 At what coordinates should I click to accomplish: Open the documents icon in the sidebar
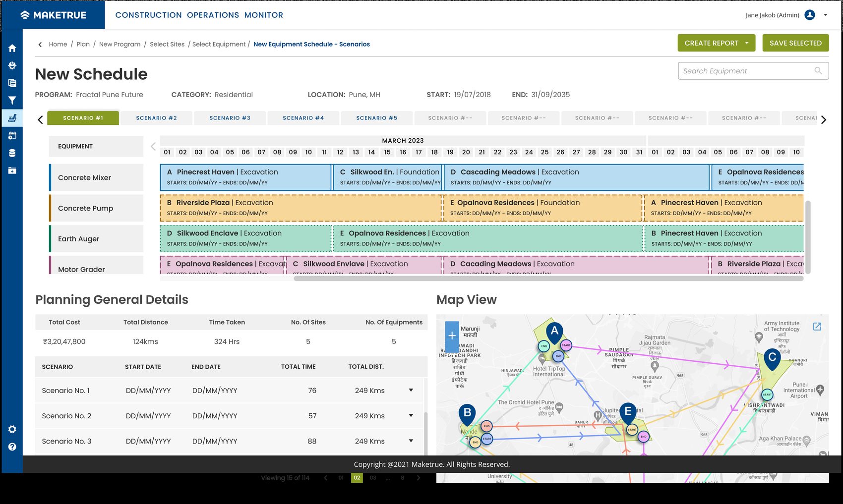(12, 83)
